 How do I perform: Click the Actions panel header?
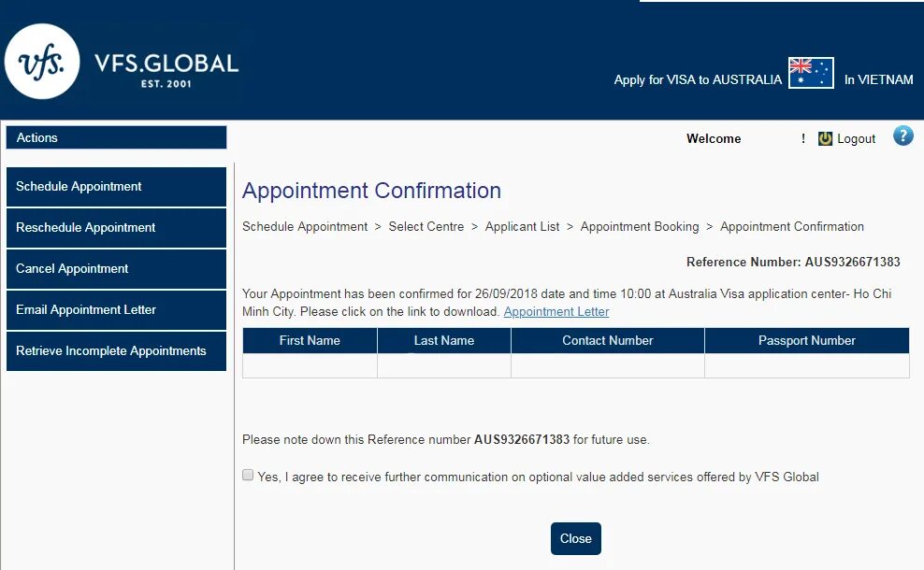[x=116, y=137]
